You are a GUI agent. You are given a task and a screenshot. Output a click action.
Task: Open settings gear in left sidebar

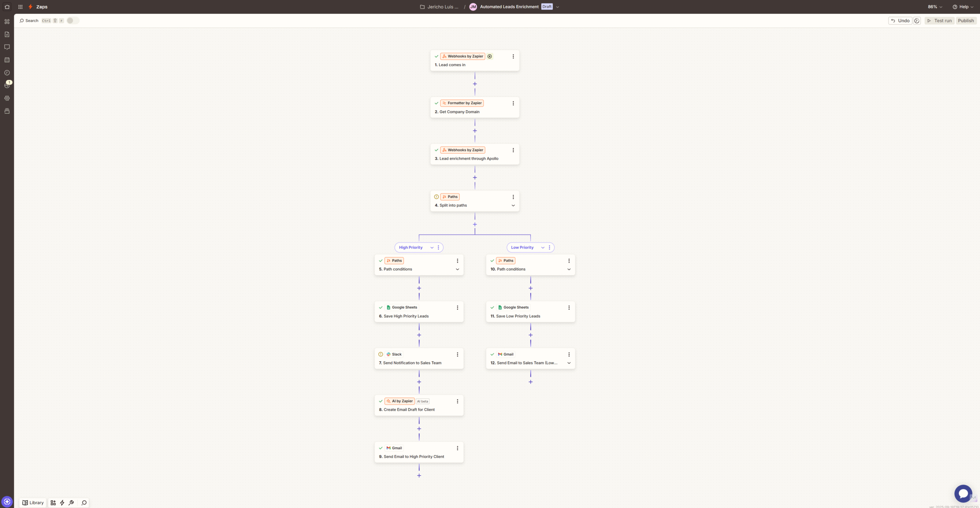[7, 98]
